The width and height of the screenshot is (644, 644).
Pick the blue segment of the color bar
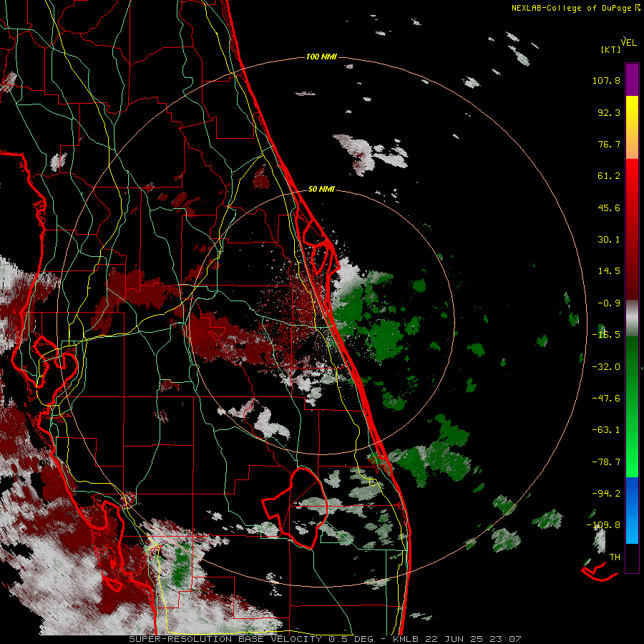[x=632, y=510]
